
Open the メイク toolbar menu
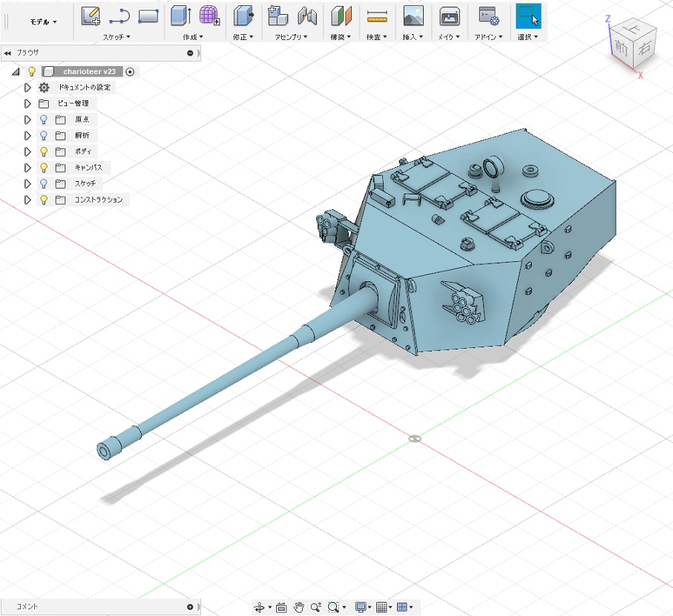coord(449,37)
